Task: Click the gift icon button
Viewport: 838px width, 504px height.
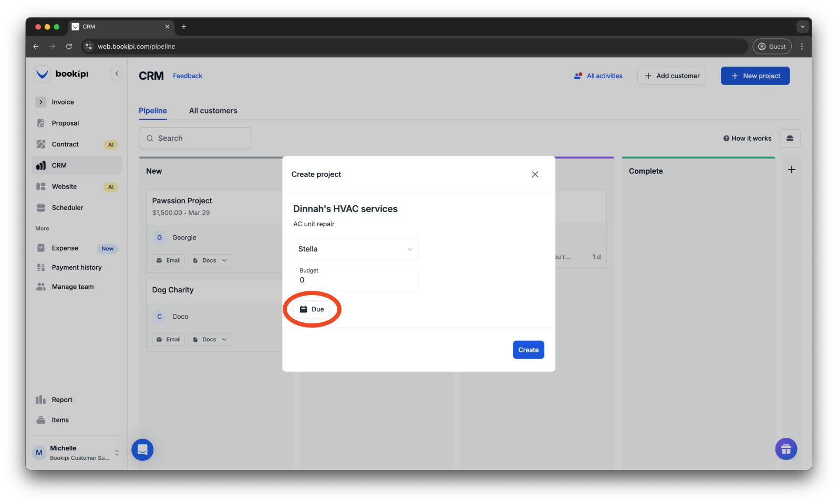Action: click(786, 449)
